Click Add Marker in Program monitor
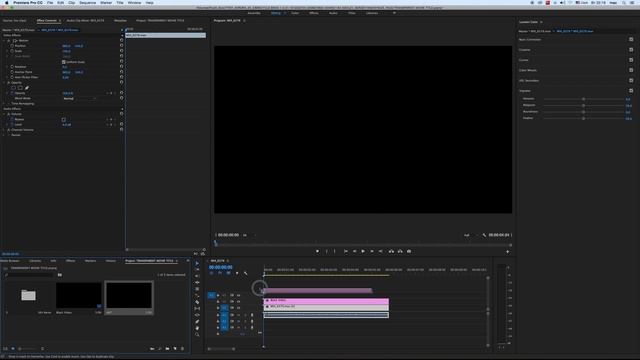Viewport: 640px width, 360px height. click(318, 251)
